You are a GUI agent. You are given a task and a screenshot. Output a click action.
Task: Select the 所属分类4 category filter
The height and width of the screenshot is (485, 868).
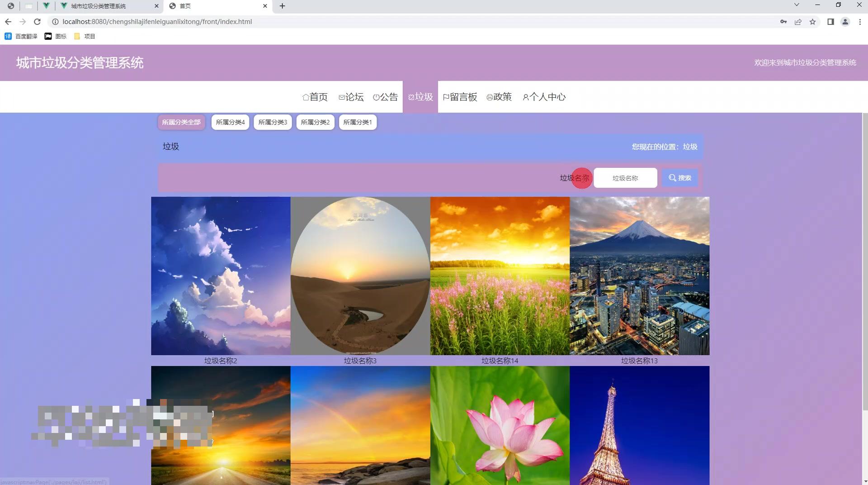pos(230,122)
